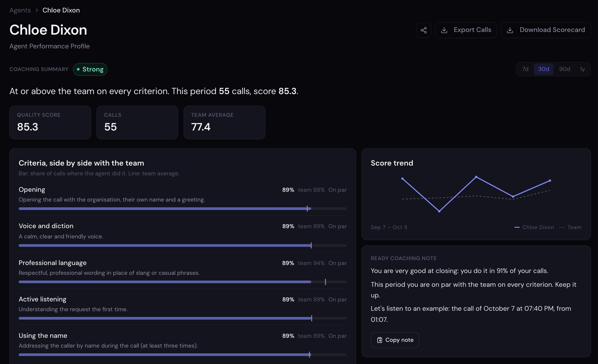Click the 'Sep 7 – Oct 5' date range
The image size is (598, 364).
(x=389, y=227)
